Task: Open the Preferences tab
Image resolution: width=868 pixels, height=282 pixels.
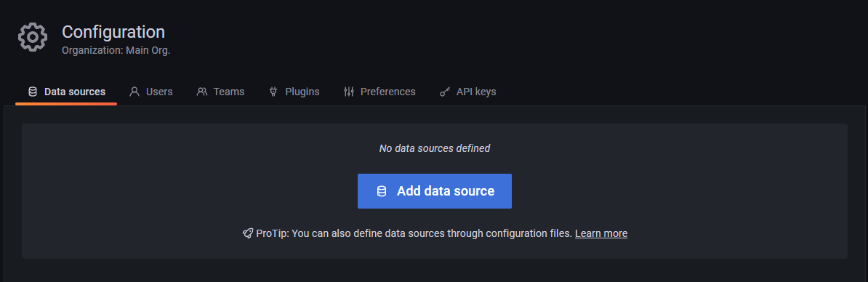Action: point(379,92)
